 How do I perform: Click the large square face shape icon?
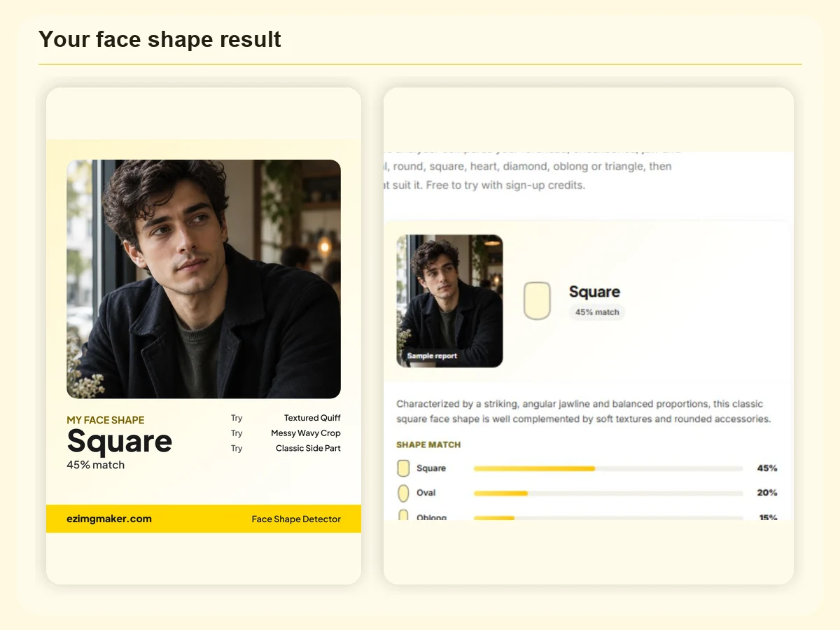537,301
